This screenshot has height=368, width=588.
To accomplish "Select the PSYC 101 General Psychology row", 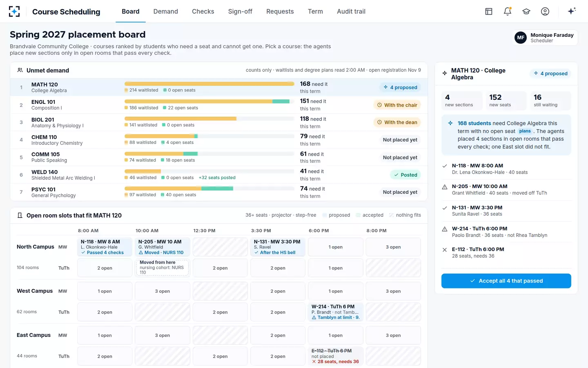I will click(x=219, y=192).
